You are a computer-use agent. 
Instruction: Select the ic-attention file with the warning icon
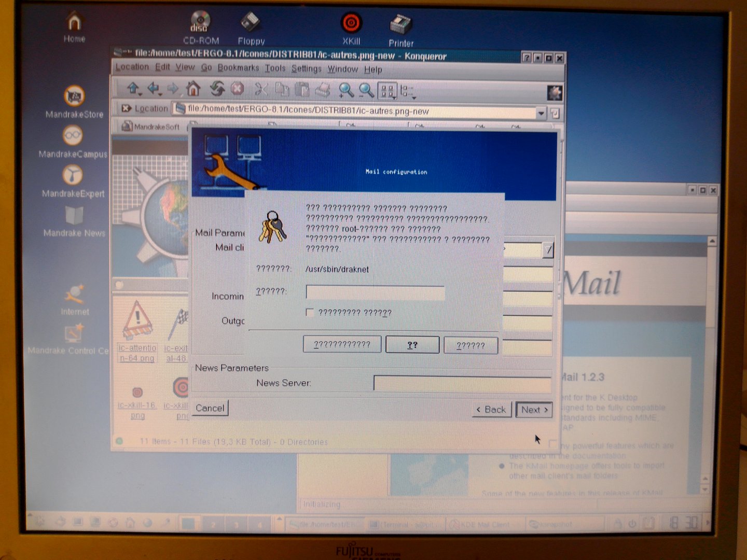tap(137, 332)
